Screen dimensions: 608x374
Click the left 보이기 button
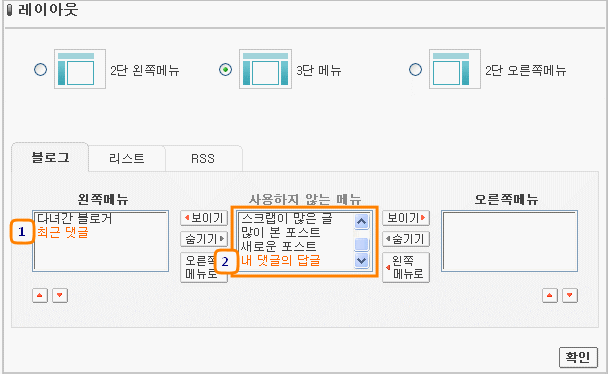click(x=204, y=218)
